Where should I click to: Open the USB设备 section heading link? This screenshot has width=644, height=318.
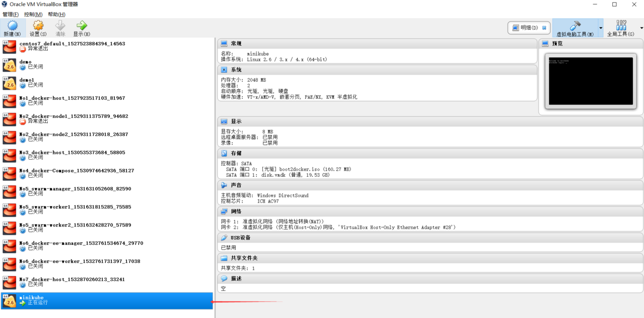[240, 237]
